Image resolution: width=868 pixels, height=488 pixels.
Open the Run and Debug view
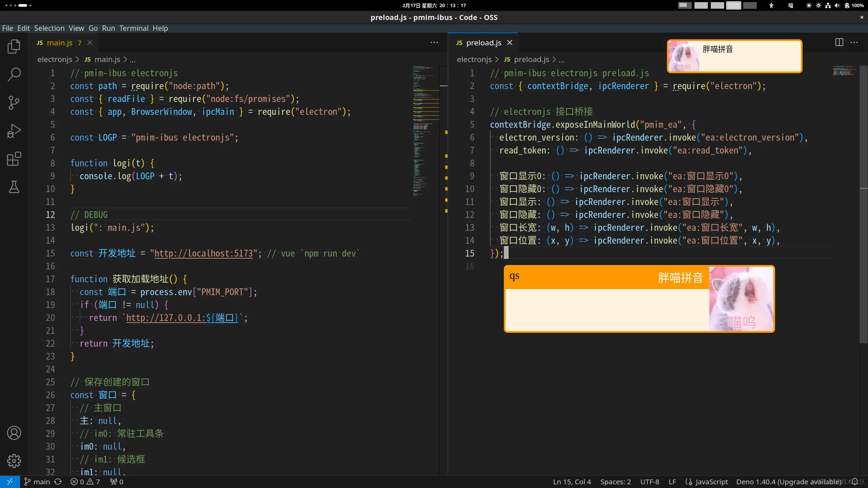coord(14,131)
